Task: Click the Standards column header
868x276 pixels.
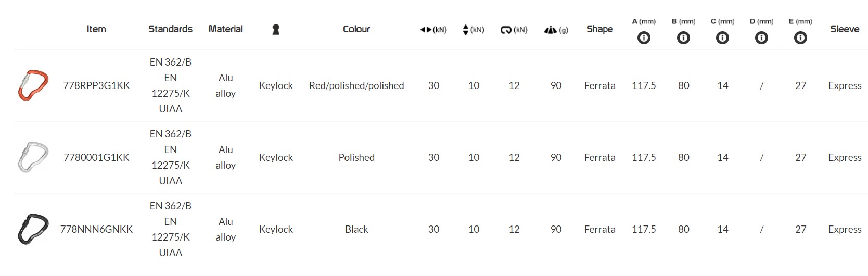Action: (x=170, y=29)
